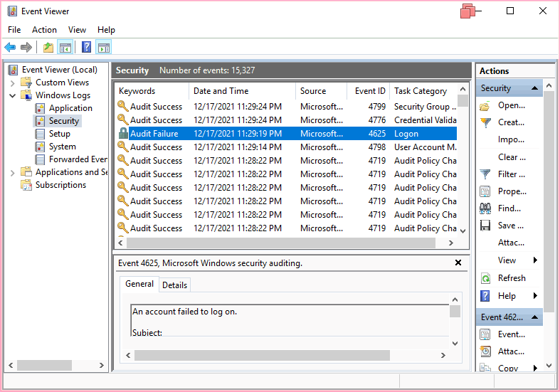Click the green Refresh icon in Actions
Viewport: 560px width, 392px height.
(x=485, y=278)
